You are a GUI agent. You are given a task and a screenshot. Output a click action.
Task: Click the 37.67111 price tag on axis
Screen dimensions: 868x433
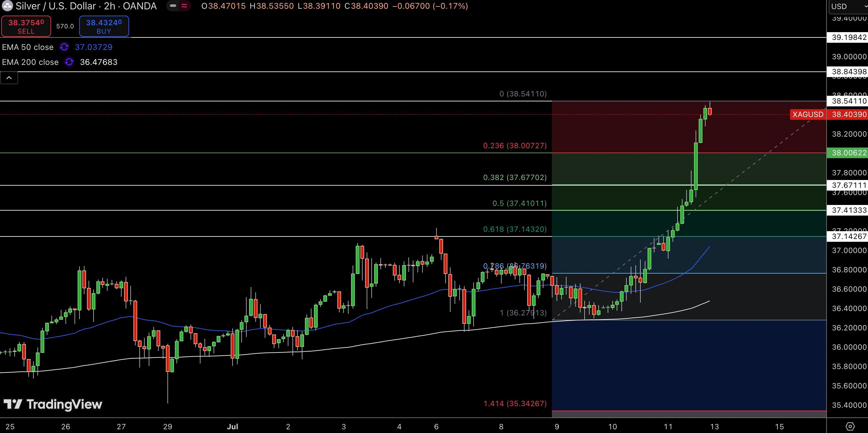[847, 185]
